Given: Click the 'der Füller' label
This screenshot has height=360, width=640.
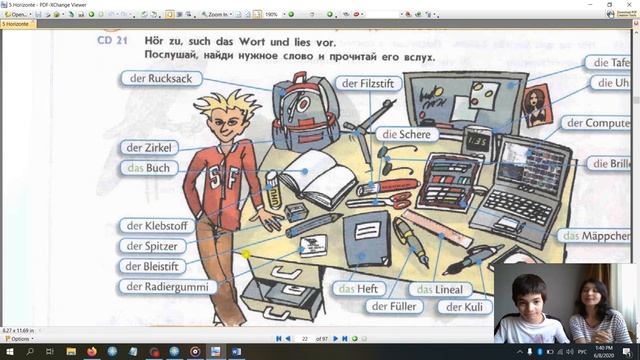Looking at the screenshot, I should tap(394, 307).
